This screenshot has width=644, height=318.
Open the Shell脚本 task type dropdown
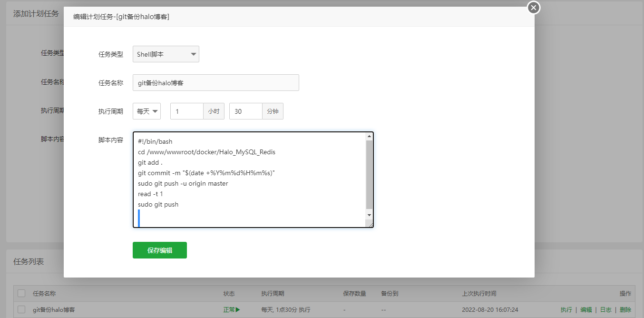pos(166,54)
